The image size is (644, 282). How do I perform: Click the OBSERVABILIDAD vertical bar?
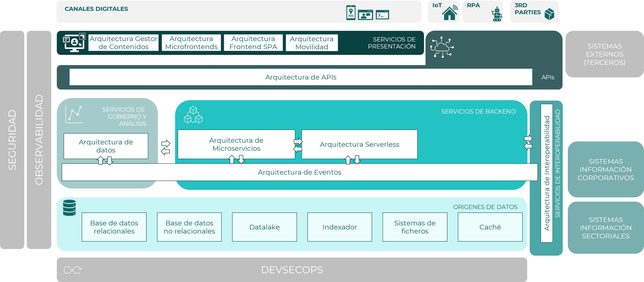click(39, 140)
